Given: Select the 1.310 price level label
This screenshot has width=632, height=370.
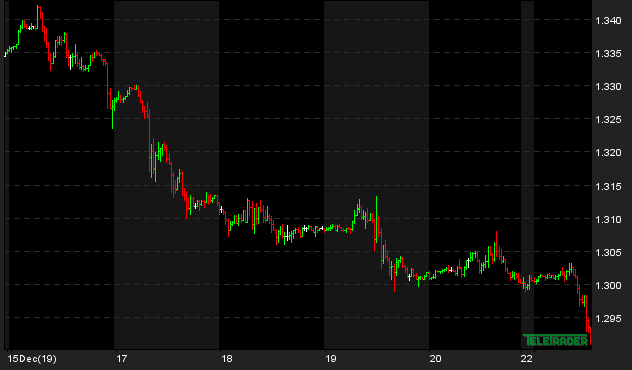Looking at the screenshot, I should pyautogui.click(x=608, y=220).
